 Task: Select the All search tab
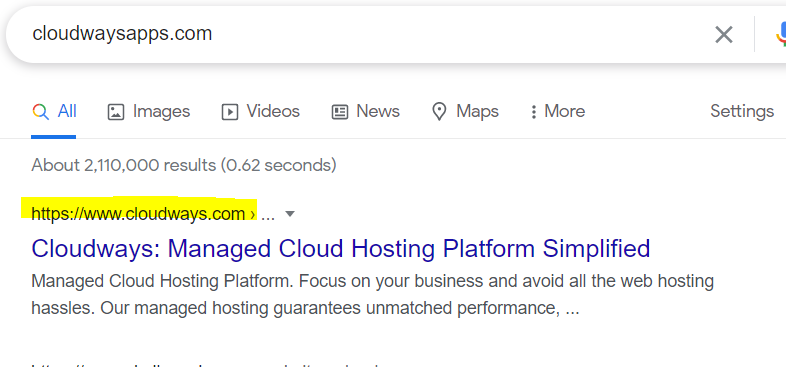pyautogui.click(x=54, y=111)
